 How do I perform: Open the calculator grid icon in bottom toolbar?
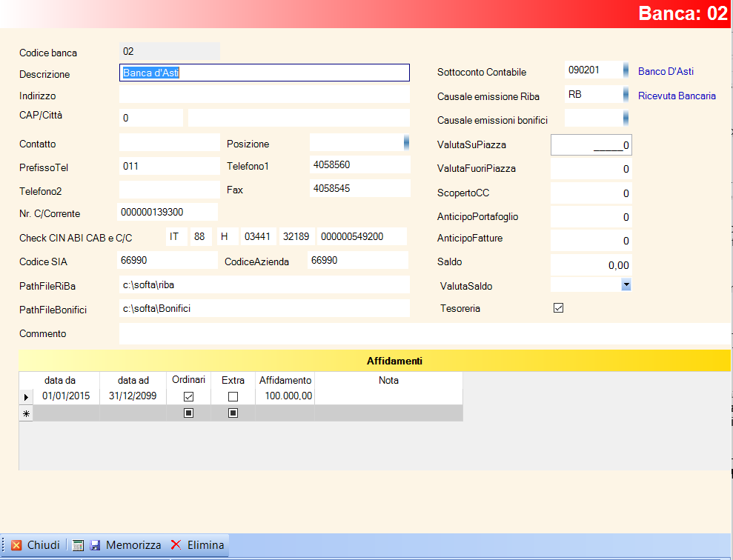pos(78,545)
